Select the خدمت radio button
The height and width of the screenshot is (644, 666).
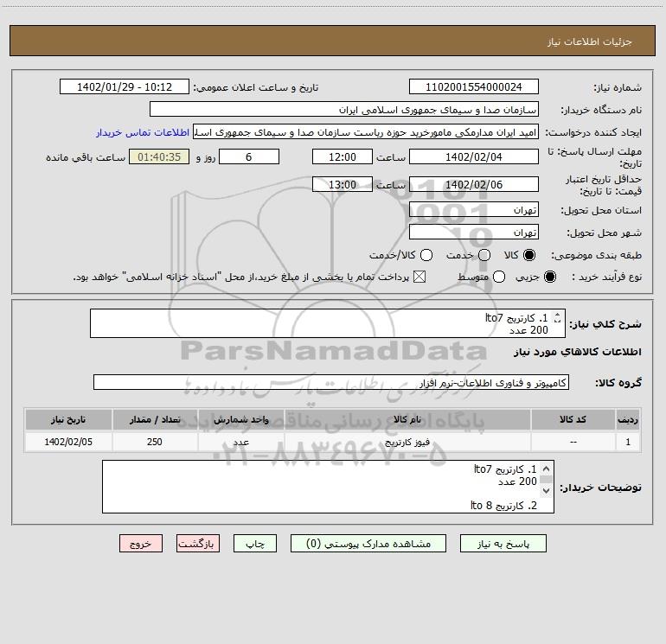pyautogui.click(x=484, y=255)
